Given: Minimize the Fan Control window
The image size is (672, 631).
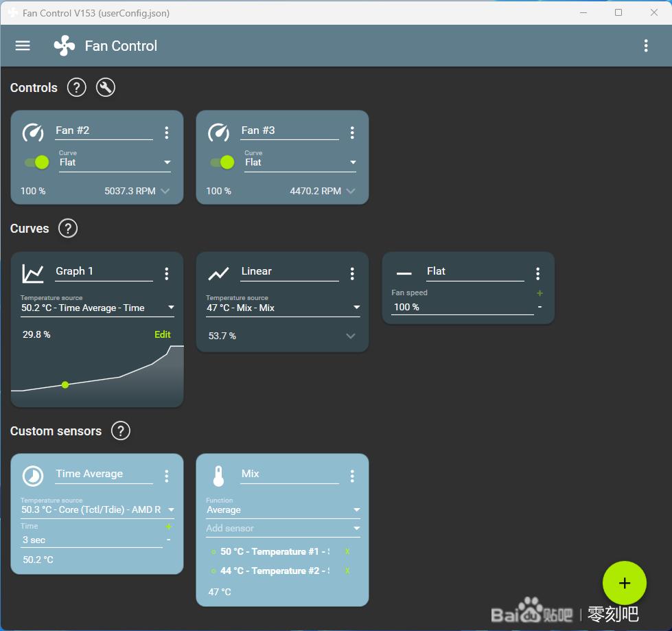Looking at the screenshot, I should pyautogui.click(x=583, y=12).
